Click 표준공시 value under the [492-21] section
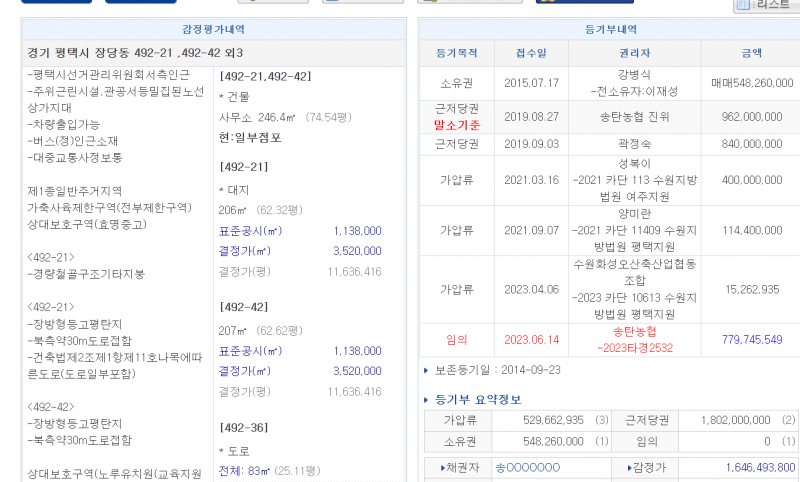 coord(357,230)
